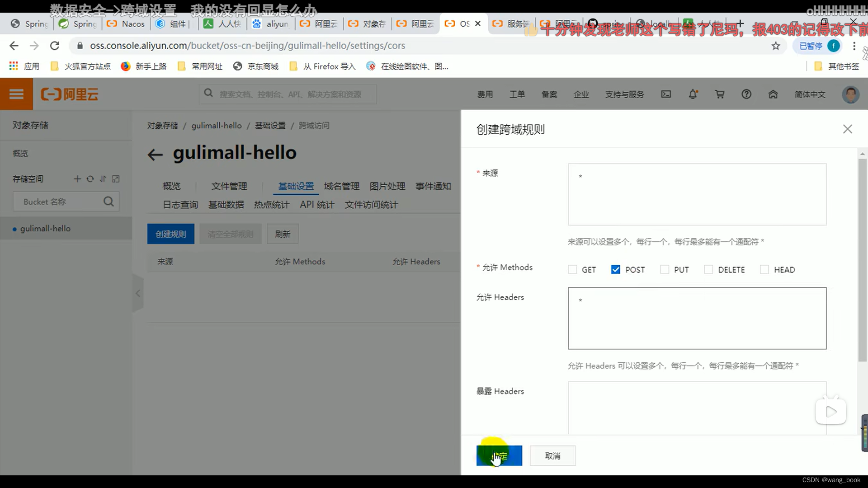Click the Bucket name search magnifier

point(108,202)
